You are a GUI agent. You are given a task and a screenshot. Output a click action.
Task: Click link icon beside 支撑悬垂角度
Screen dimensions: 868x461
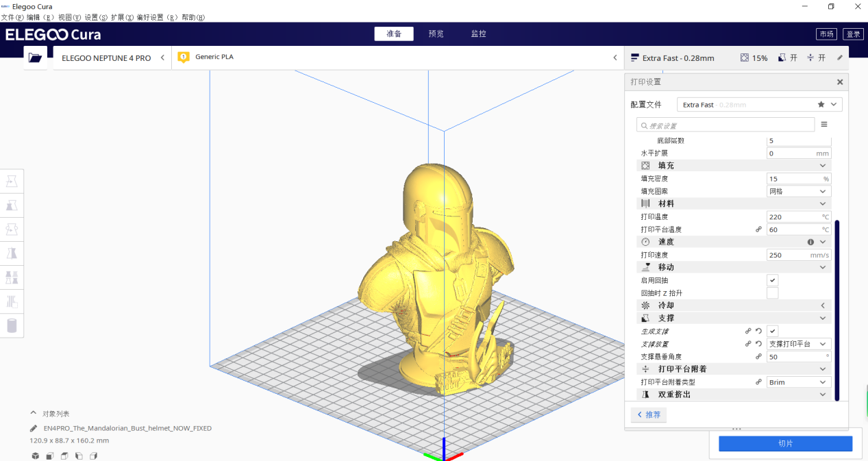pos(758,357)
